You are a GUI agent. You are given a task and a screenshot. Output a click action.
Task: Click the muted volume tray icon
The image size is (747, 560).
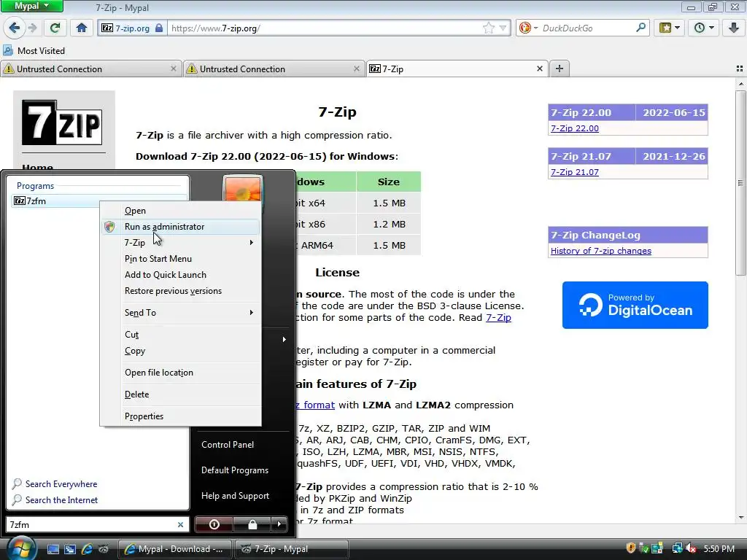tap(691, 548)
